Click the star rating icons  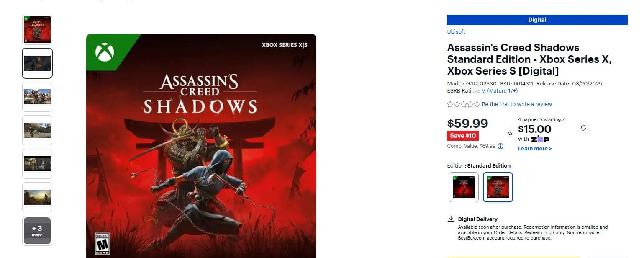point(464,104)
